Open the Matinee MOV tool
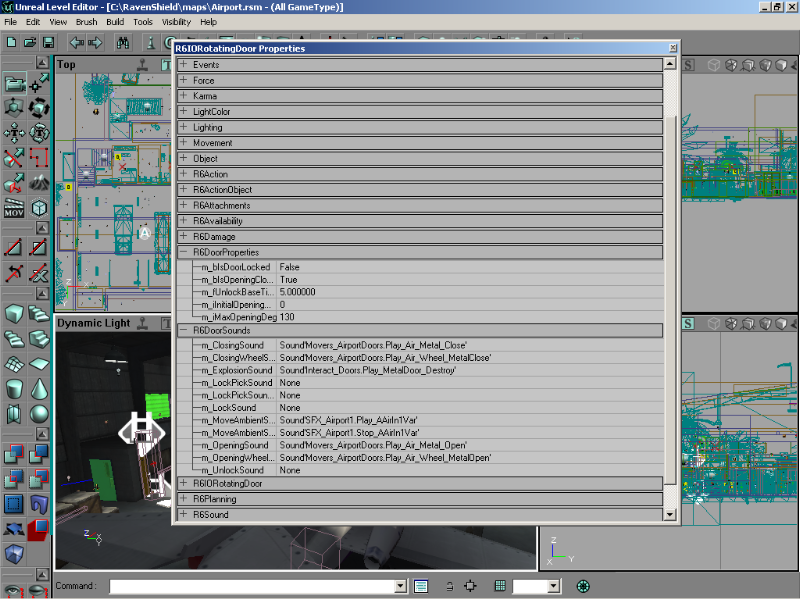The height and width of the screenshot is (600, 800). click(x=14, y=208)
